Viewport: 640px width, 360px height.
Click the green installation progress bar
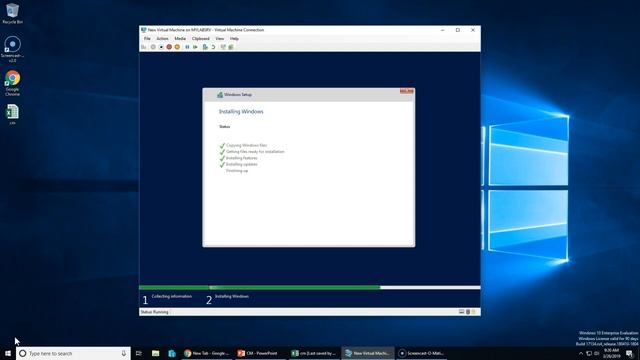point(260,288)
